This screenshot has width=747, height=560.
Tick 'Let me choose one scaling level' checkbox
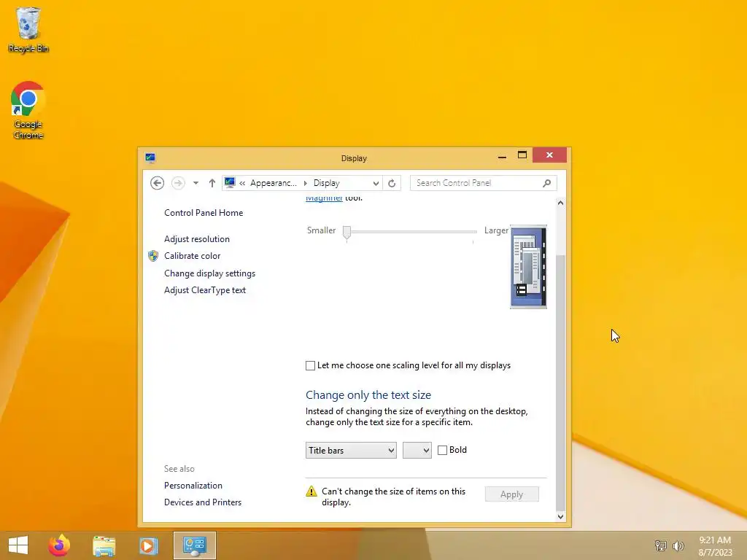tap(310, 366)
